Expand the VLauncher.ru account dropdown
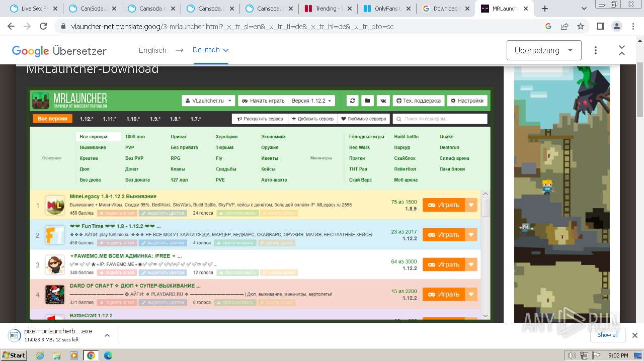Viewport: 644px width, 362px height. click(x=208, y=101)
